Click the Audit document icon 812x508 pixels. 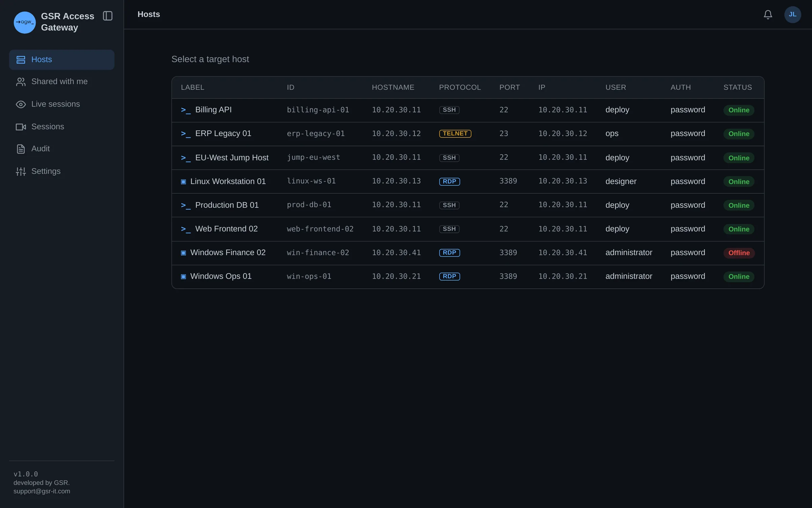coord(21,149)
